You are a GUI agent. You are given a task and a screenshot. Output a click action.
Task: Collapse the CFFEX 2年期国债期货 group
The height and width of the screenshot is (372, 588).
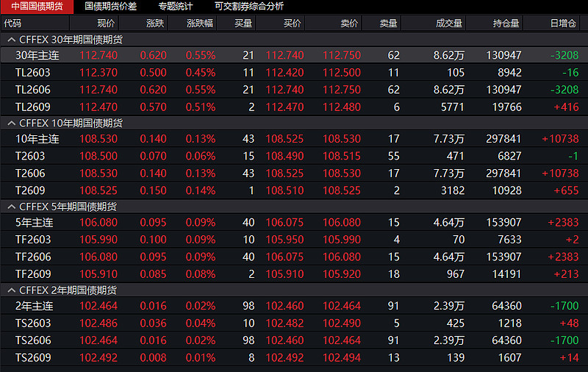[x=11, y=290]
